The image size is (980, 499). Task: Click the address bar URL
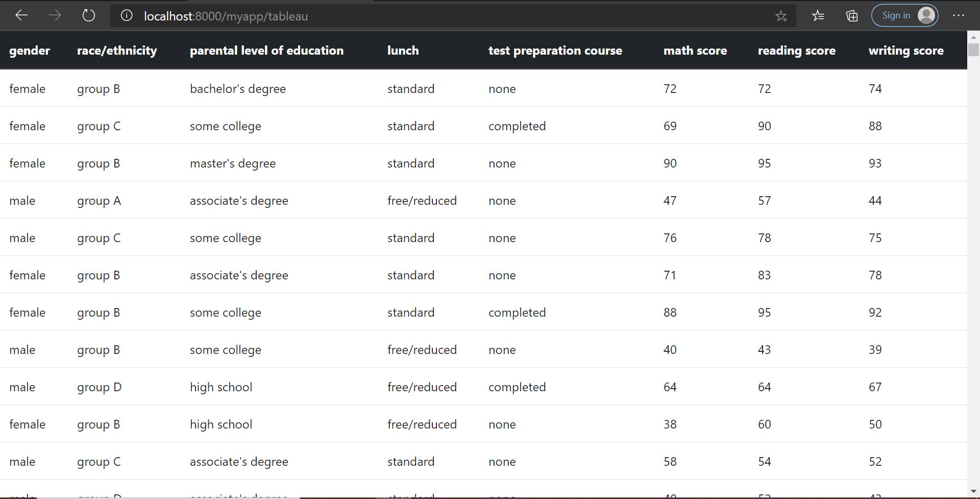pyautogui.click(x=226, y=16)
